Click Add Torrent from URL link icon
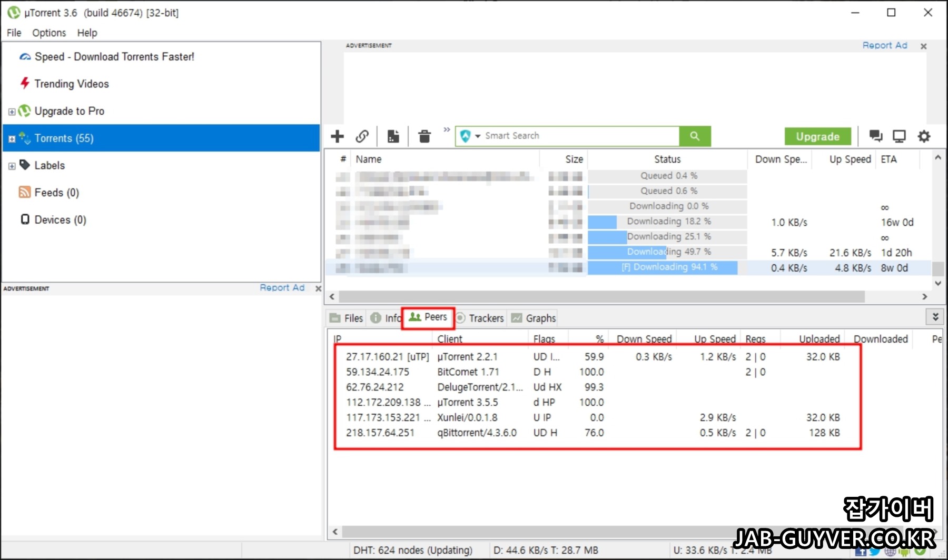This screenshot has height=560, width=948. tap(362, 136)
